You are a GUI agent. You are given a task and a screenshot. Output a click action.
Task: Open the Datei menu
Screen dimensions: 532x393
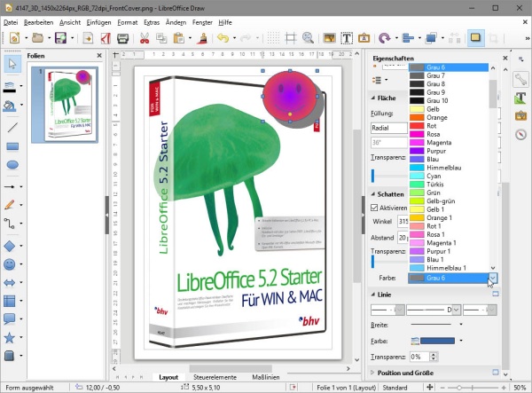click(x=11, y=22)
